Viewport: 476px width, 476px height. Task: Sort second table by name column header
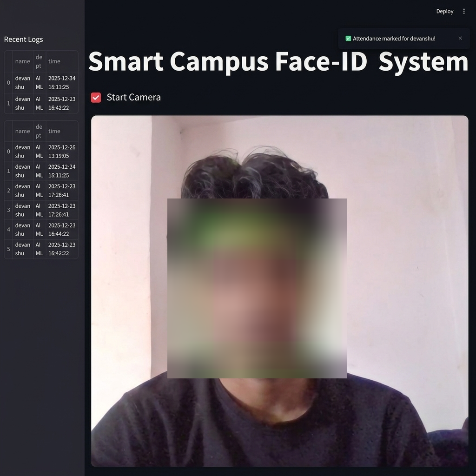pos(23,131)
